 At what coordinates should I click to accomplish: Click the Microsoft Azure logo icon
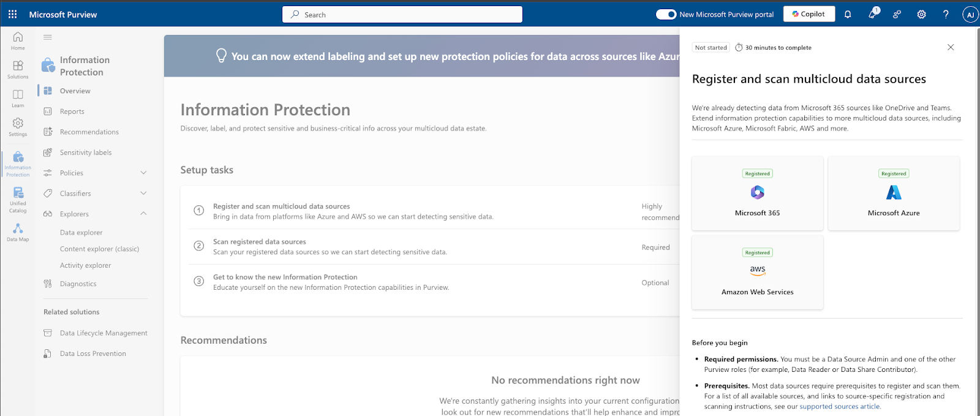pos(894,192)
